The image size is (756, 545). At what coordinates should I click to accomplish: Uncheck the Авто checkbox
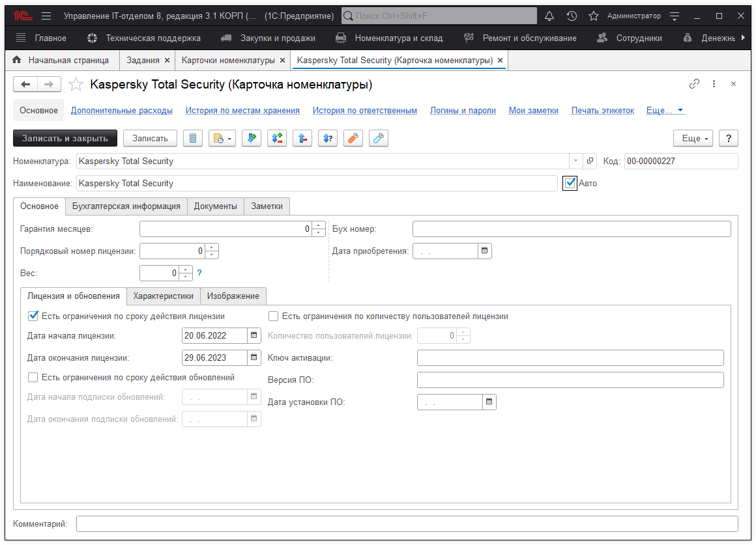point(570,183)
